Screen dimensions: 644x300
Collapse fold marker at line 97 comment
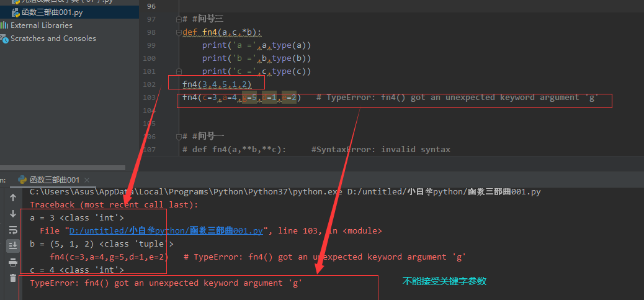[x=178, y=19]
